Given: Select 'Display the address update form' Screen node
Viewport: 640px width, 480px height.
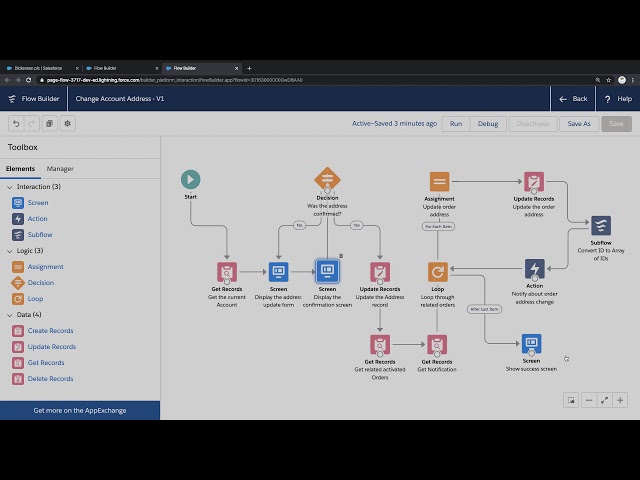Looking at the screenshot, I should pos(278,272).
